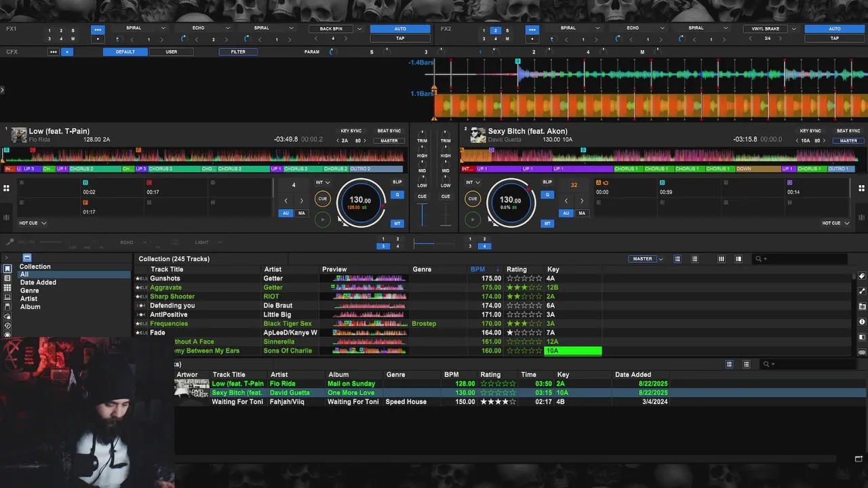
Task: Open Artist category in Collection tree
Action: click(x=28, y=299)
